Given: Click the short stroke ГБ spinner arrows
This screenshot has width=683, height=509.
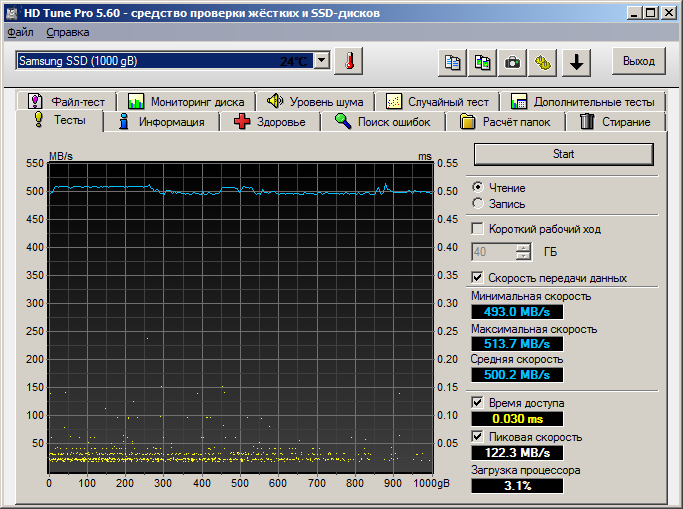Looking at the screenshot, I should coord(524,251).
